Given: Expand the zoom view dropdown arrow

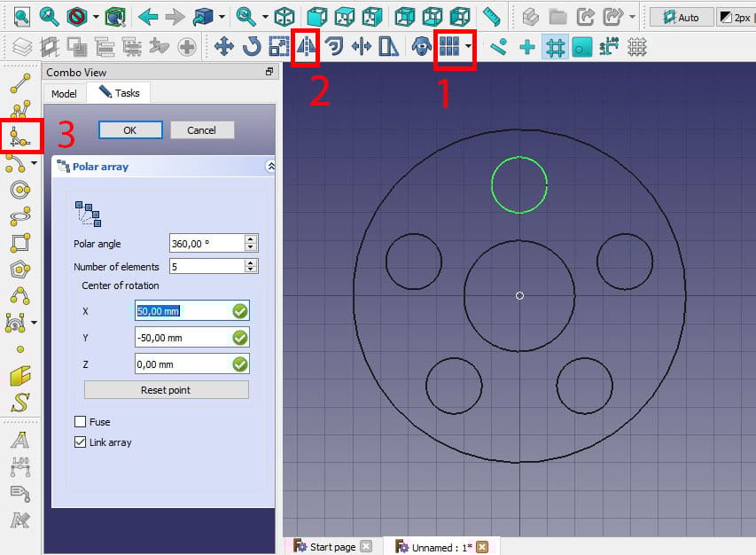Looking at the screenshot, I should click(x=265, y=17).
